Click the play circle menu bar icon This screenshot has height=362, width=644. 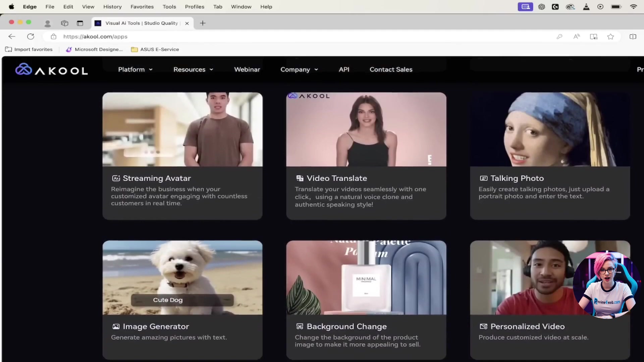(x=600, y=7)
